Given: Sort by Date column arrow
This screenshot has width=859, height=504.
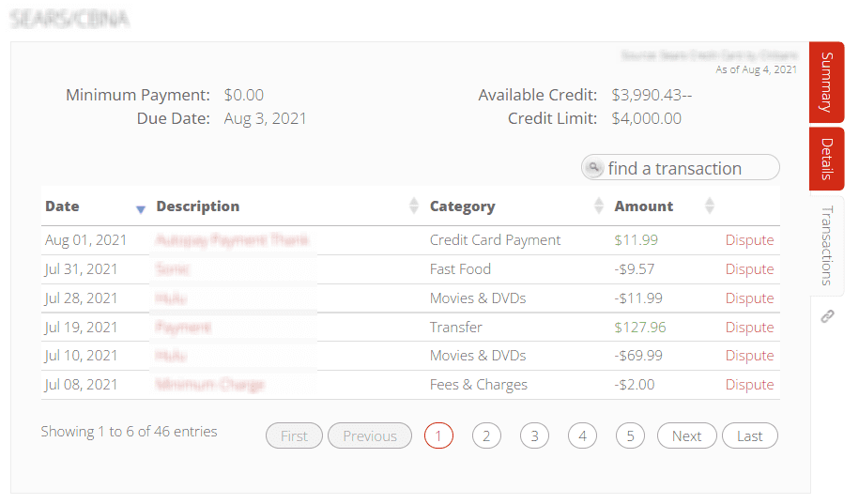Looking at the screenshot, I should (x=141, y=208).
